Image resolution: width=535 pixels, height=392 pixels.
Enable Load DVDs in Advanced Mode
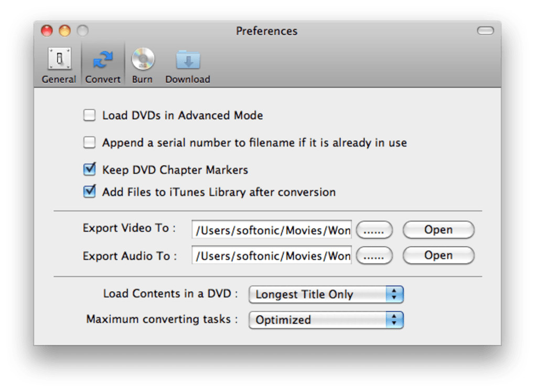pos(90,115)
